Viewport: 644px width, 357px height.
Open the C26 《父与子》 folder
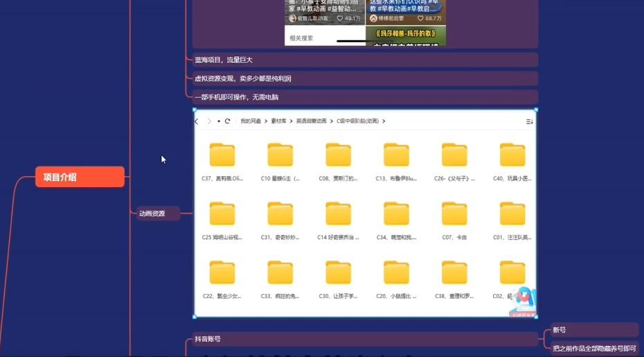click(x=454, y=155)
